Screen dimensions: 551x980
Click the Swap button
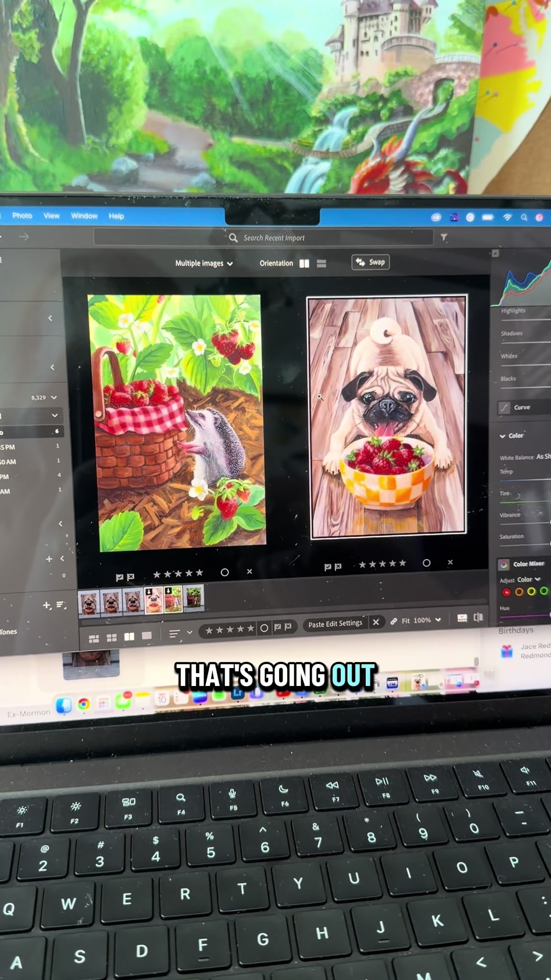pyautogui.click(x=370, y=262)
